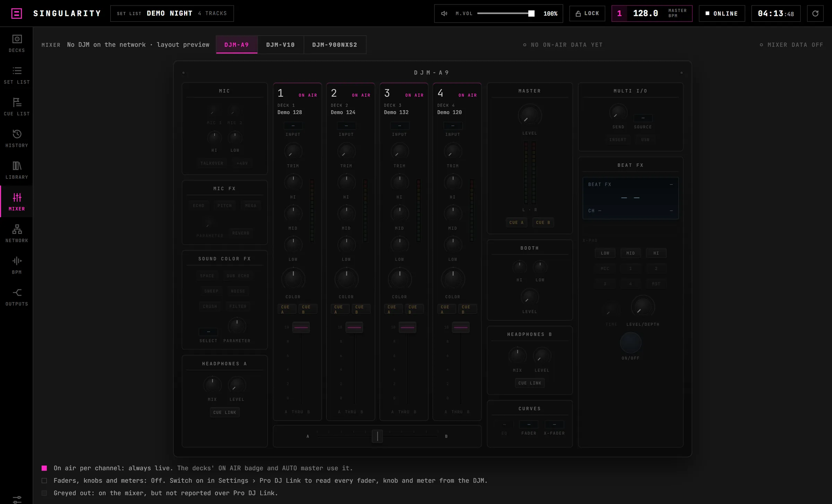This screenshot has width=832, height=504.
Task: Click the Master BPM 128.0 display
Action: click(x=652, y=14)
